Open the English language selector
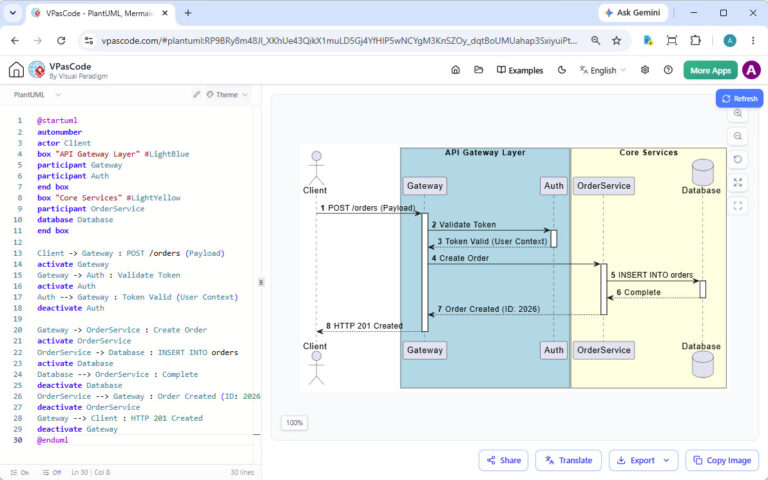The height and width of the screenshot is (480, 768). pyautogui.click(x=602, y=70)
